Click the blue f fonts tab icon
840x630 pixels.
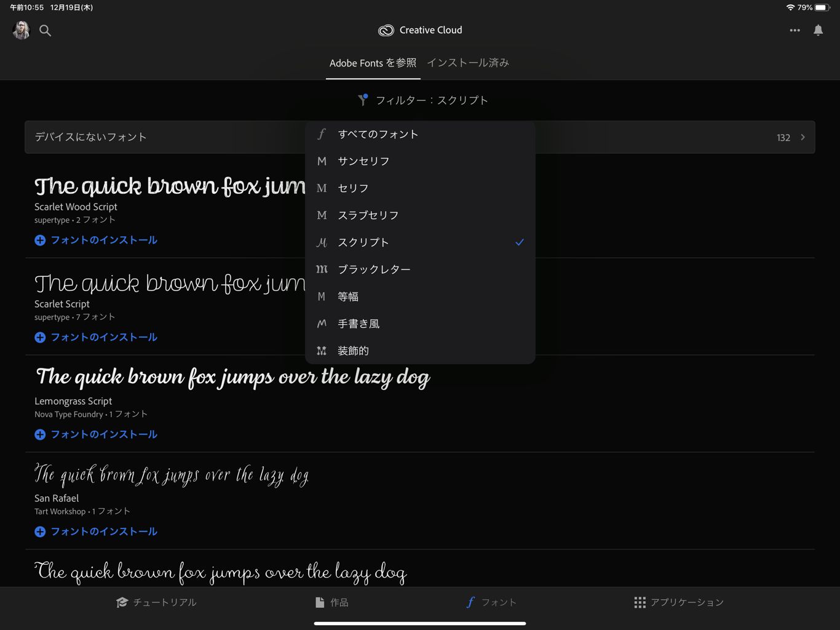point(470,602)
